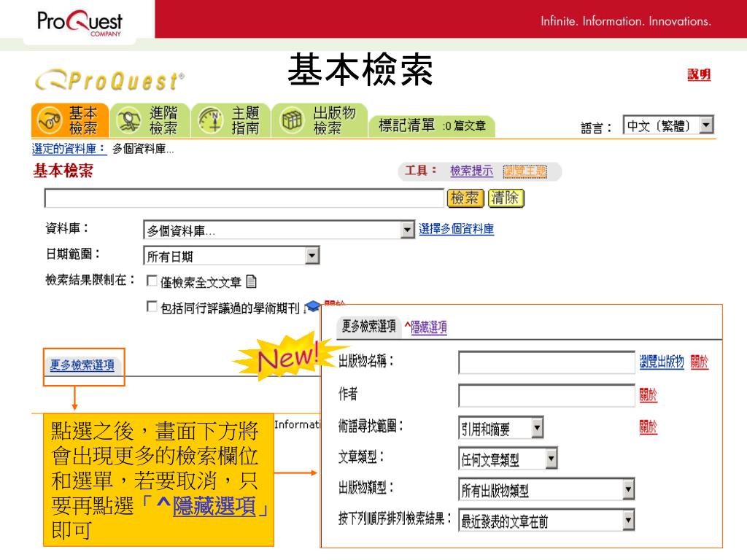The image size is (747, 560).
Task: Click the 更多檢索選項 tab in popup panel
Action: [x=368, y=327]
